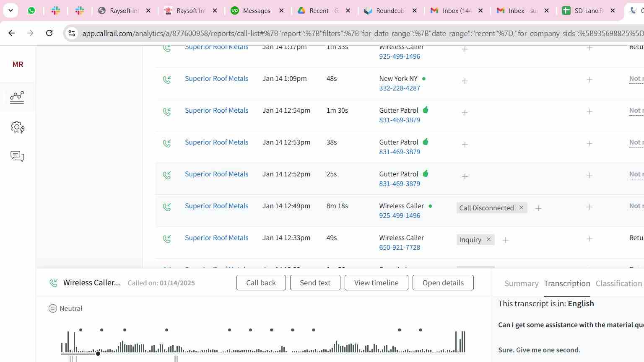Click the call icon beside Wireless Caller in player
644x362 pixels.
53,283
